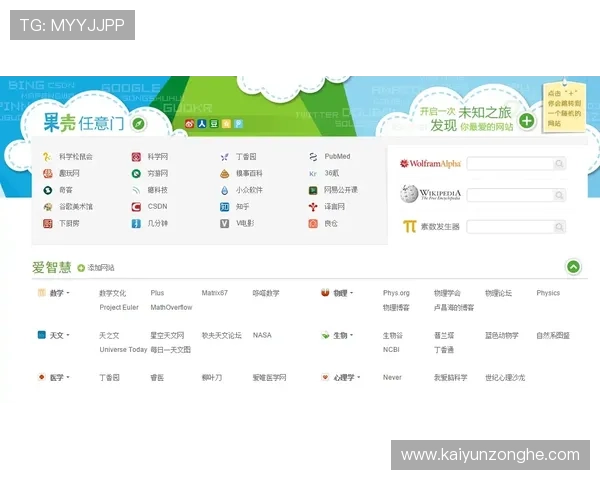The height and width of the screenshot is (480, 600).
Task: Open the 网易公开课 icon
Action: coord(313,190)
